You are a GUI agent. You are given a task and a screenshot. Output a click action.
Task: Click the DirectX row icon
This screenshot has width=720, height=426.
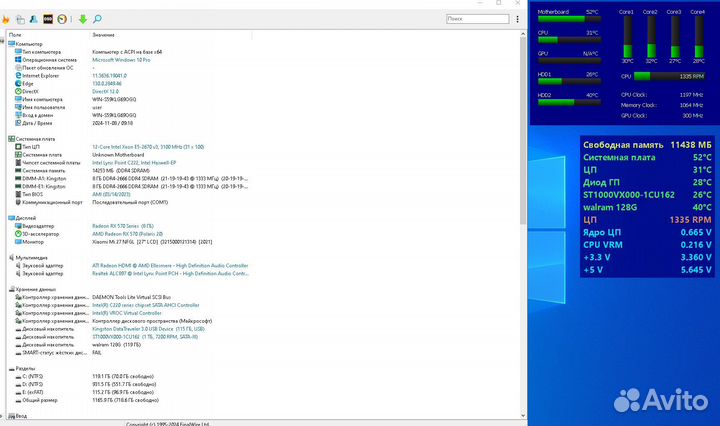(18, 90)
